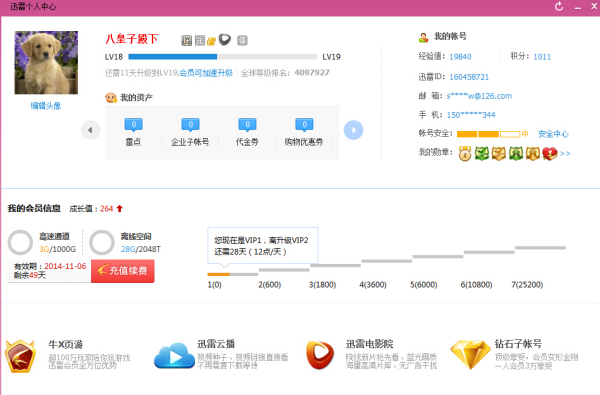Click the 钻石子帐号 yellow diamond icon
The width and height of the screenshot is (600, 395).
(x=470, y=355)
